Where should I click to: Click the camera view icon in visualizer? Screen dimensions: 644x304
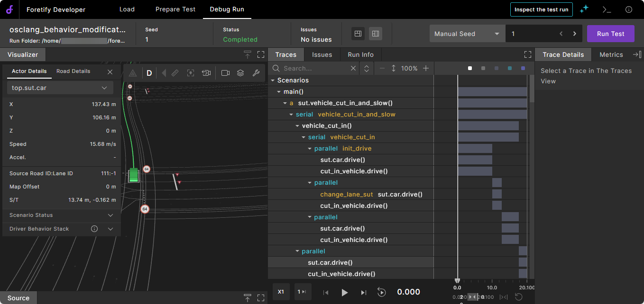(x=225, y=73)
